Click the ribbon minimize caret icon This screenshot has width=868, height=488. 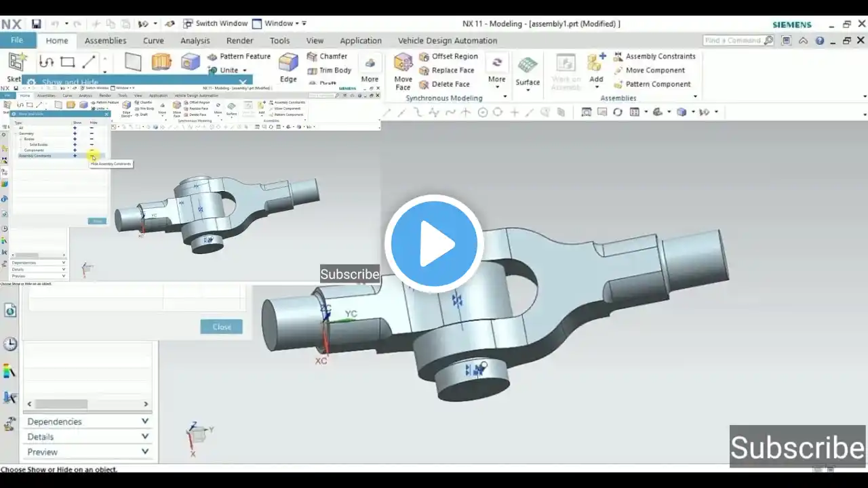click(x=803, y=41)
